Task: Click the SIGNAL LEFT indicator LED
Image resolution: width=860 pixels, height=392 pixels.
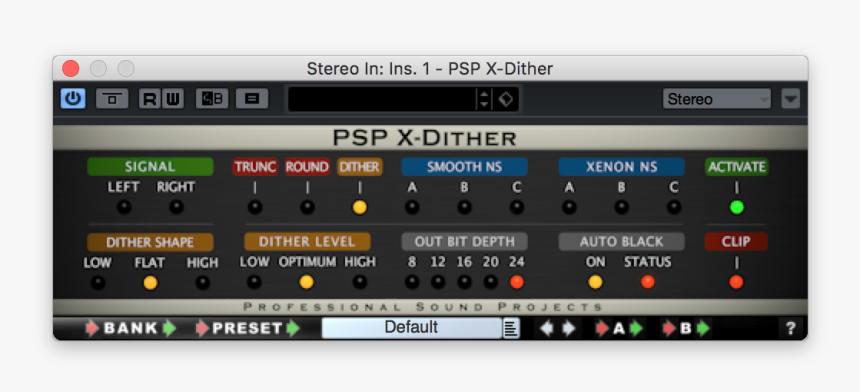Action: [124, 207]
